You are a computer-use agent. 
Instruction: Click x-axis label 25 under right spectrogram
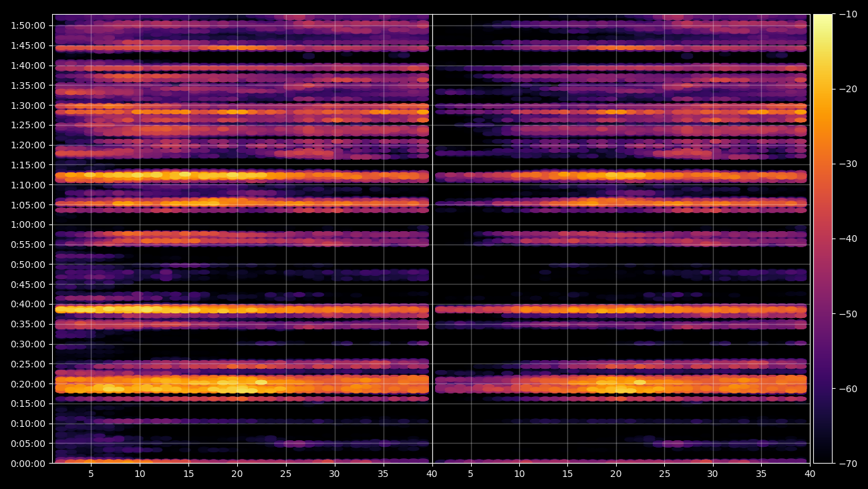(x=664, y=474)
